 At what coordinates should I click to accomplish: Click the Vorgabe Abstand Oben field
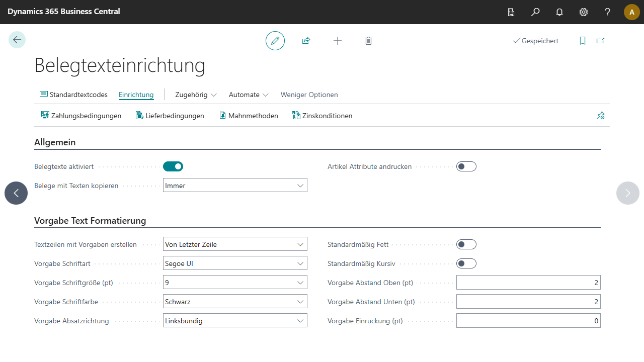coord(528,283)
